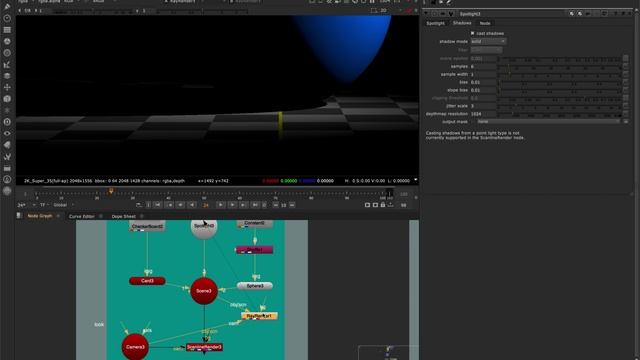
Task: Open the 3D nodes cube menu
Action: point(7,99)
